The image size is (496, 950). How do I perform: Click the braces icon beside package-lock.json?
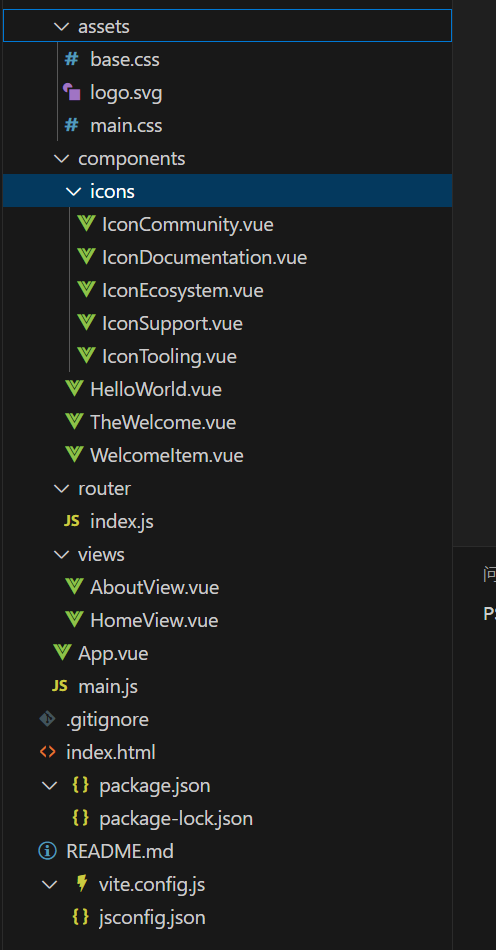click(x=81, y=818)
